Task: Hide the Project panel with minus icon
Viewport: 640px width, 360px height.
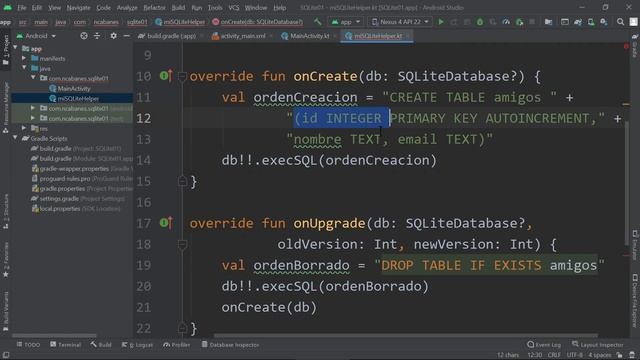Action: coord(127,36)
